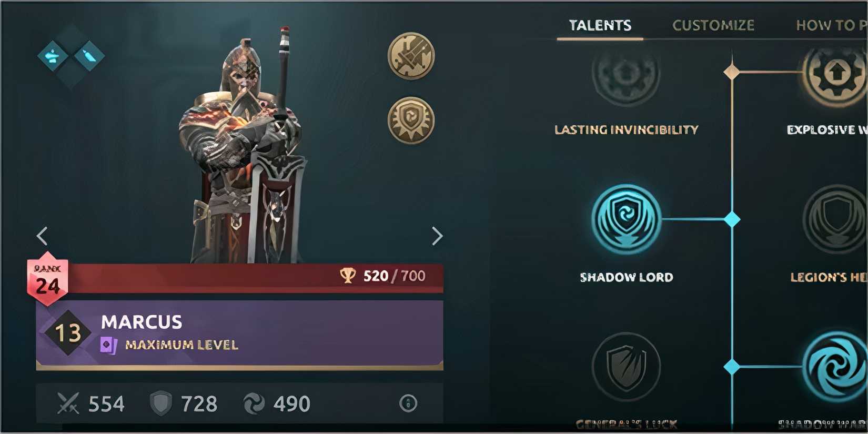The width and height of the screenshot is (868, 434).
Task: Pick the General's Luck shield talent icon
Action: (x=626, y=367)
